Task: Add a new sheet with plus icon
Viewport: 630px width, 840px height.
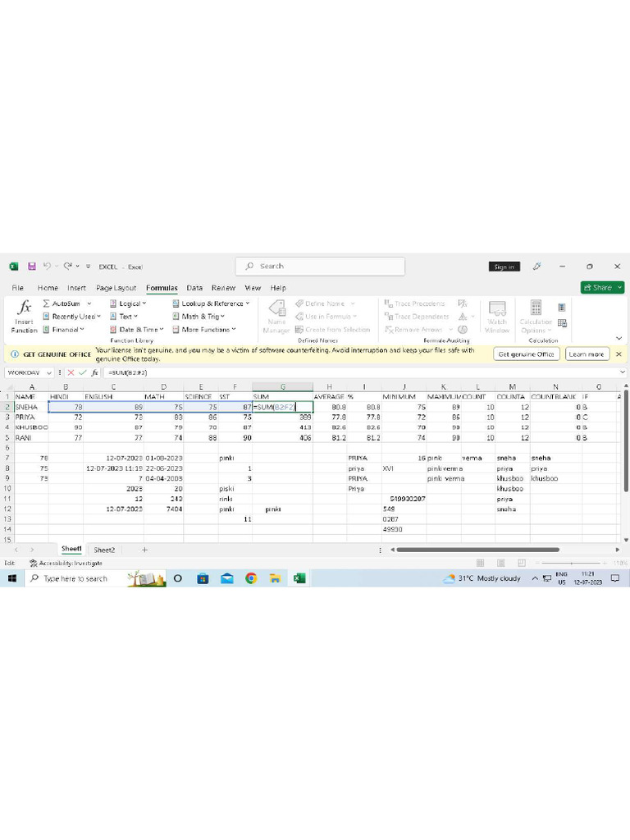Action: pos(144,550)
